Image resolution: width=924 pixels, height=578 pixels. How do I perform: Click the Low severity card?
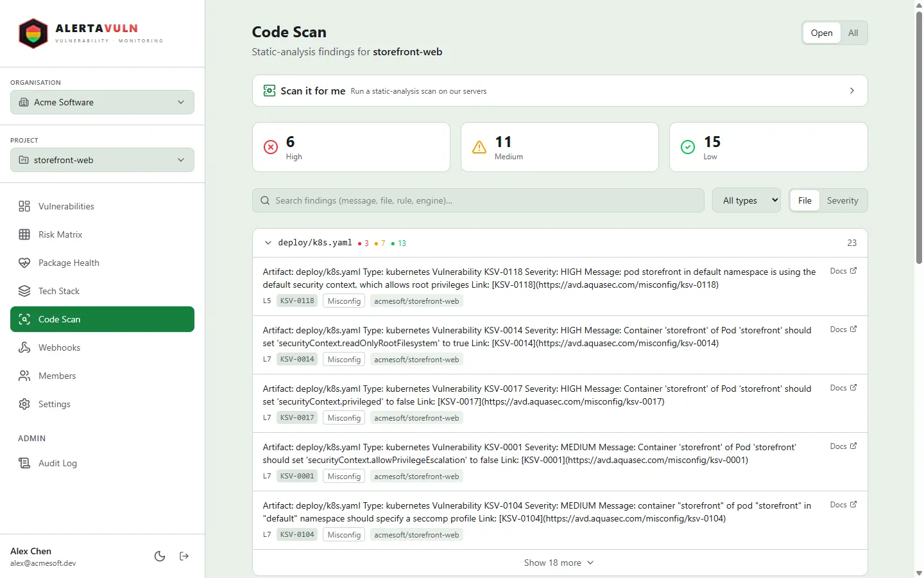[768, 147]
